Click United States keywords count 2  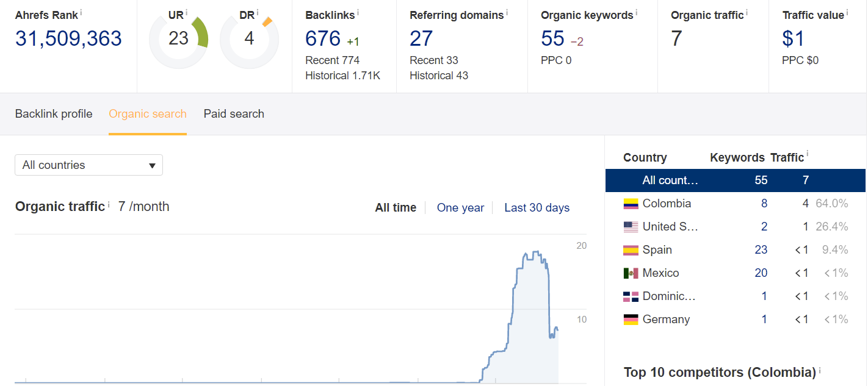coord(764,227)
